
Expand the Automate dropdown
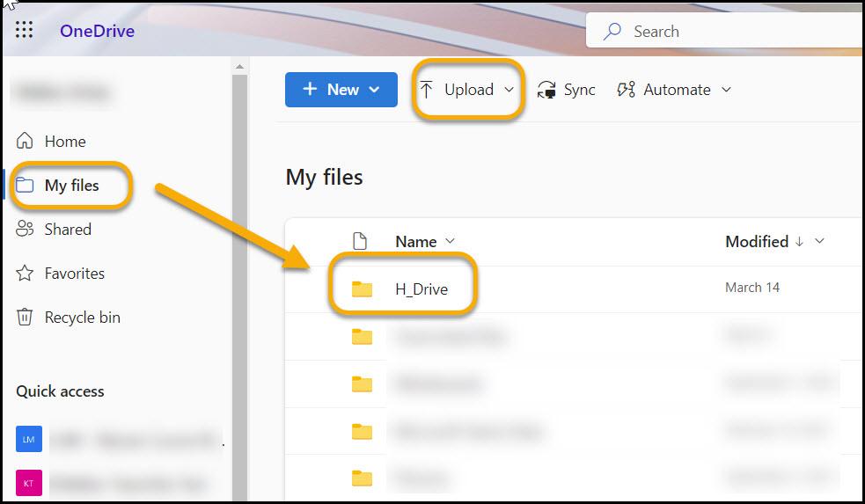tap(726, 90)
